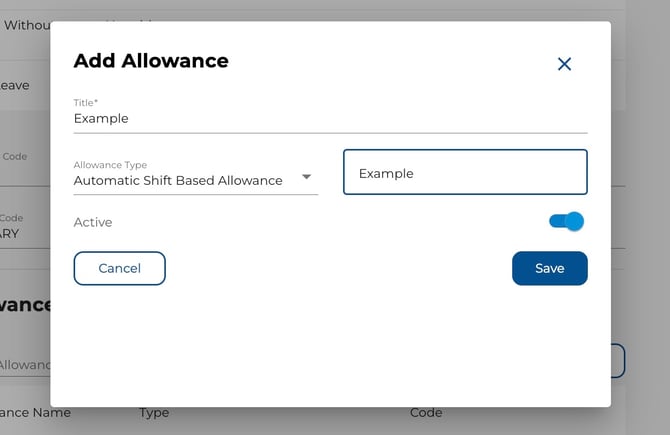Toggle the Active switch off
670x435 pixels.
click(x=566, y=221)
